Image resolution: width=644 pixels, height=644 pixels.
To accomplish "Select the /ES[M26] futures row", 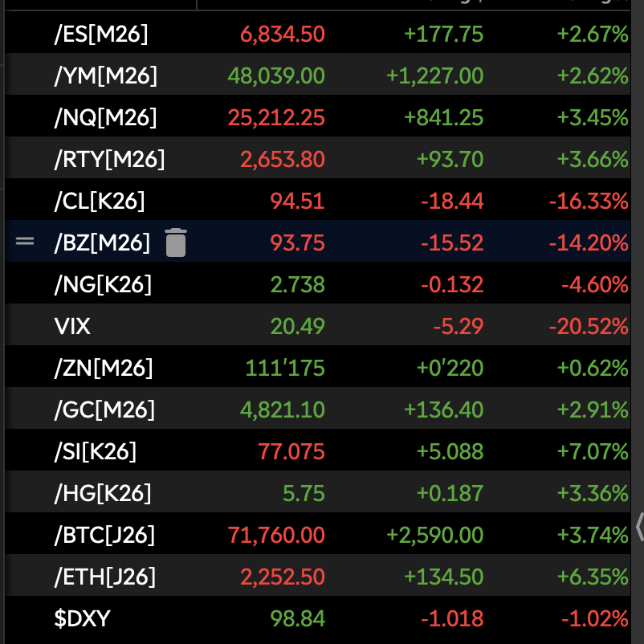I will click(101, 34).
